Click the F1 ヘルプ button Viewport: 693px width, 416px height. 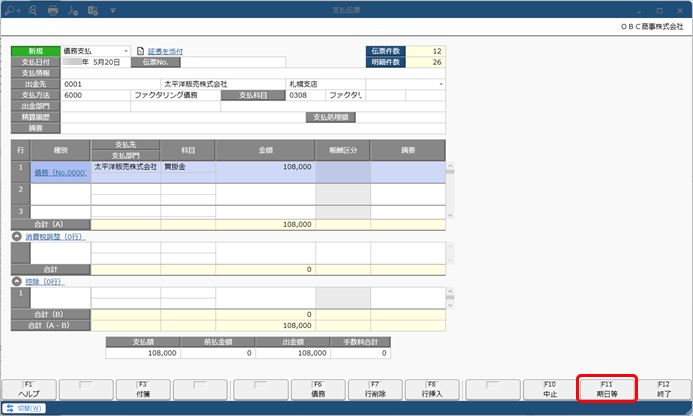click(29, 389)
